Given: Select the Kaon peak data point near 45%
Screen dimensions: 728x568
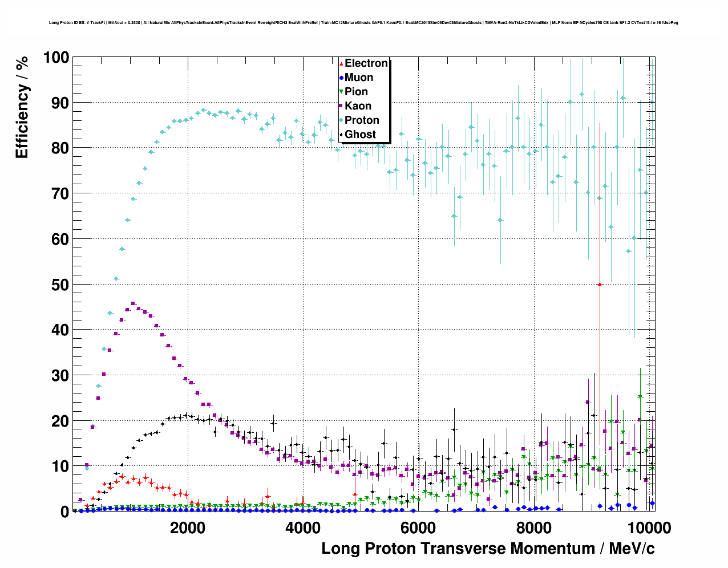Looking at the screenshot, I should pyautogui.click(x=133, y=304).
